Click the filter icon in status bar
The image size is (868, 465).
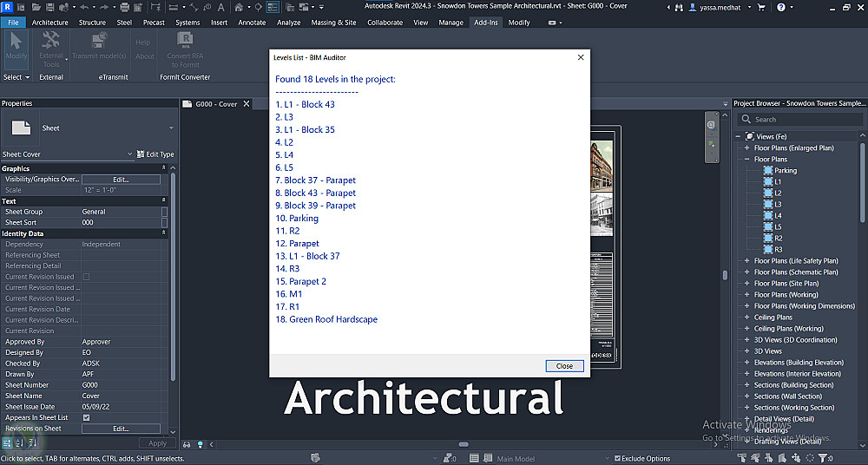click(x=823, y=458)
